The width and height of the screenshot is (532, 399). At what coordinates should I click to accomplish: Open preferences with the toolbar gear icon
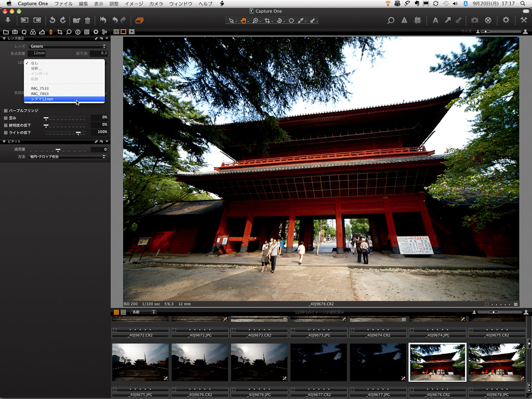[x=506, y=20]
